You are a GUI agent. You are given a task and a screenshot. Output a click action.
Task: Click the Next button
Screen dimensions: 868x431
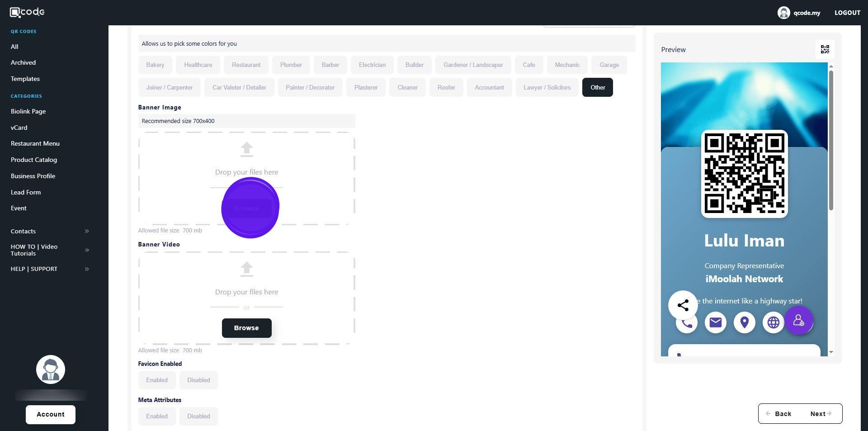pos(821,414)
